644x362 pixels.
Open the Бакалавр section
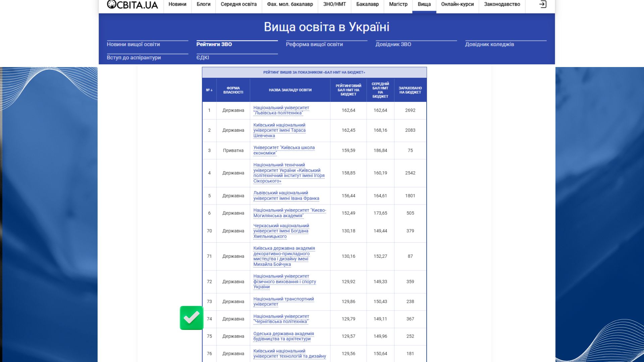pyautogui.click(x=367, y=4)
